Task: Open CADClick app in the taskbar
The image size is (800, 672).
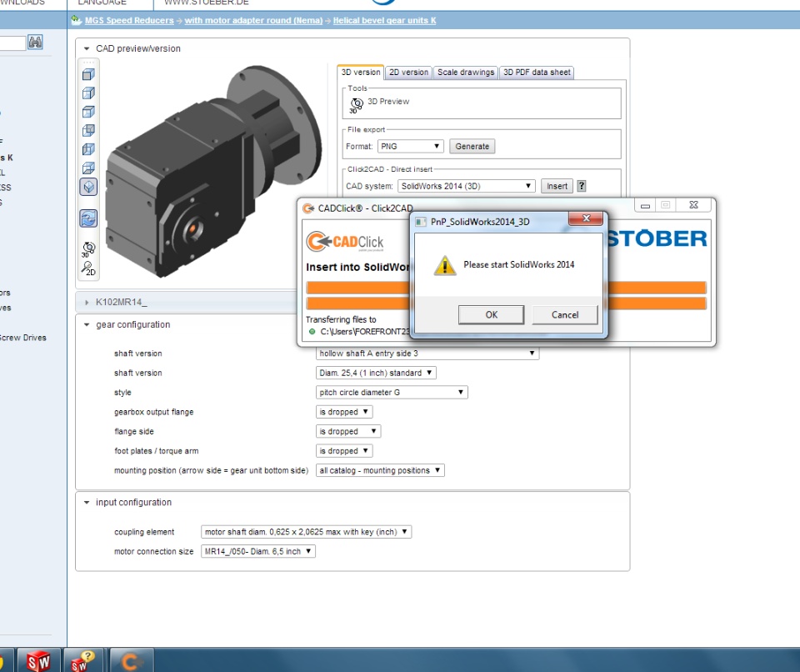Action: (x=131, y=661)
